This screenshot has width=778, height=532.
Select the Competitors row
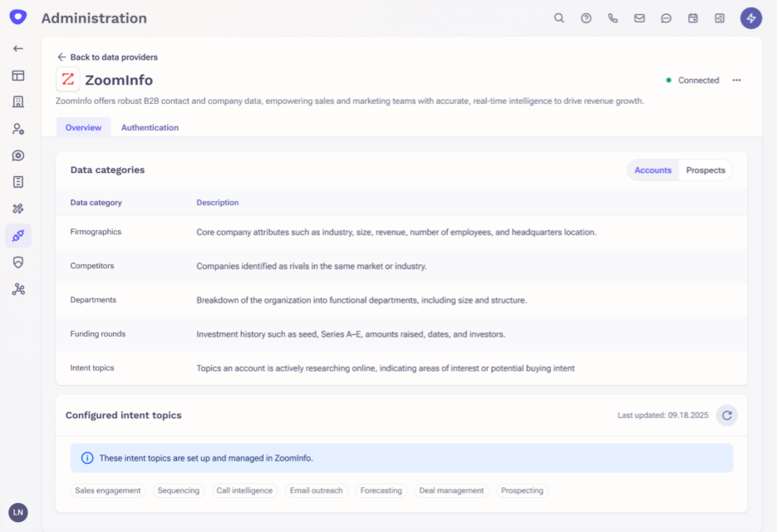click(x=401, y=266)
